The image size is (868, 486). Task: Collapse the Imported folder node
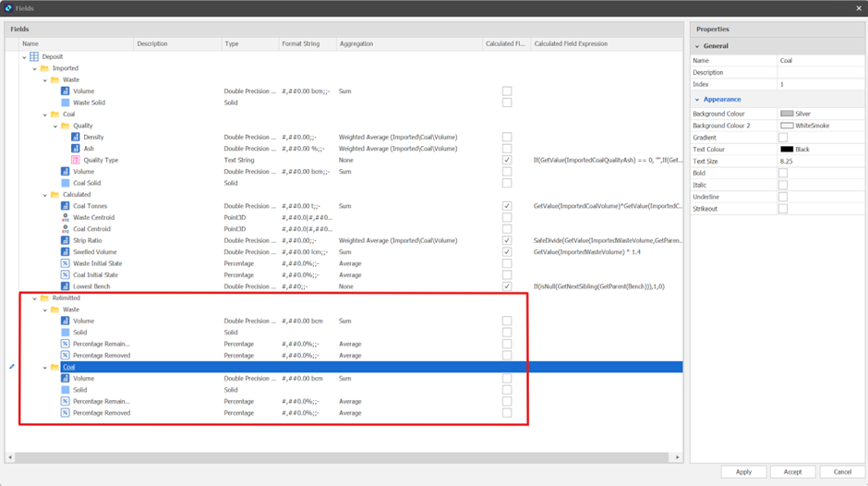tap(34, 68)
